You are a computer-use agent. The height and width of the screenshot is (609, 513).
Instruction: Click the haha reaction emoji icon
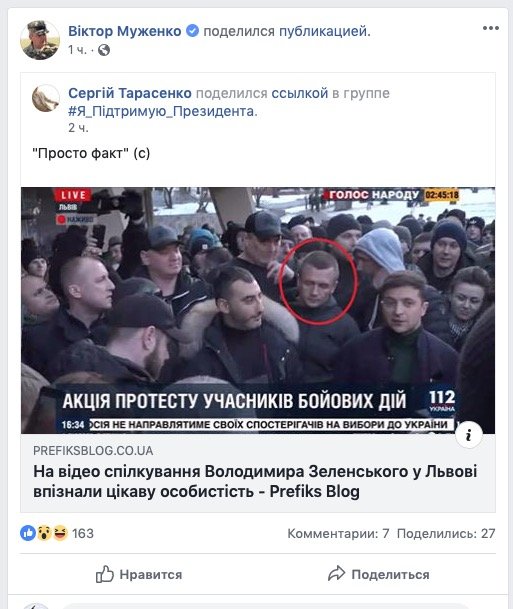point(60,533)
